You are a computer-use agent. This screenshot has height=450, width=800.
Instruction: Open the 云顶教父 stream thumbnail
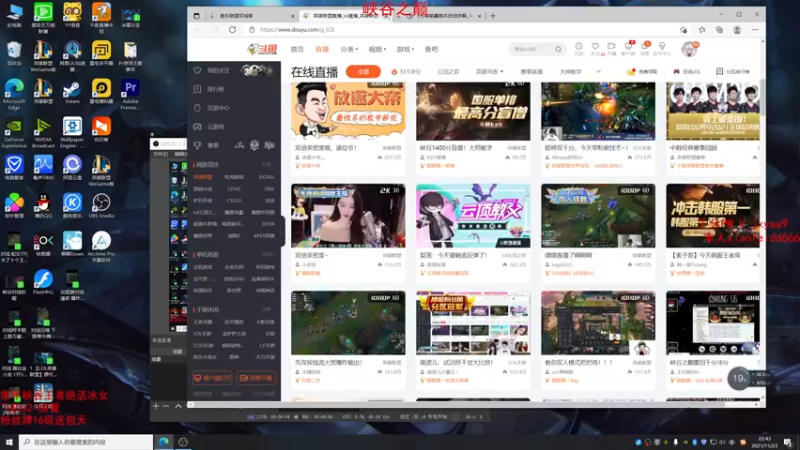(473, 215)
